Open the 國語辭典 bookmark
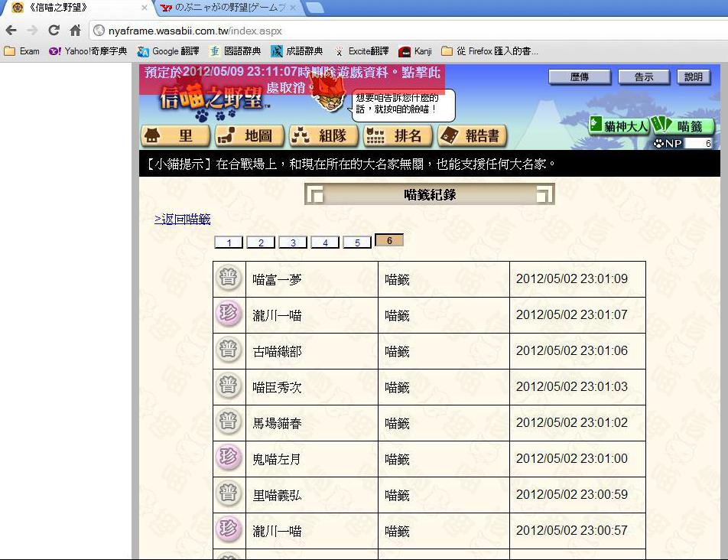Viewport: 728px width, 560px height. point(235,51)
